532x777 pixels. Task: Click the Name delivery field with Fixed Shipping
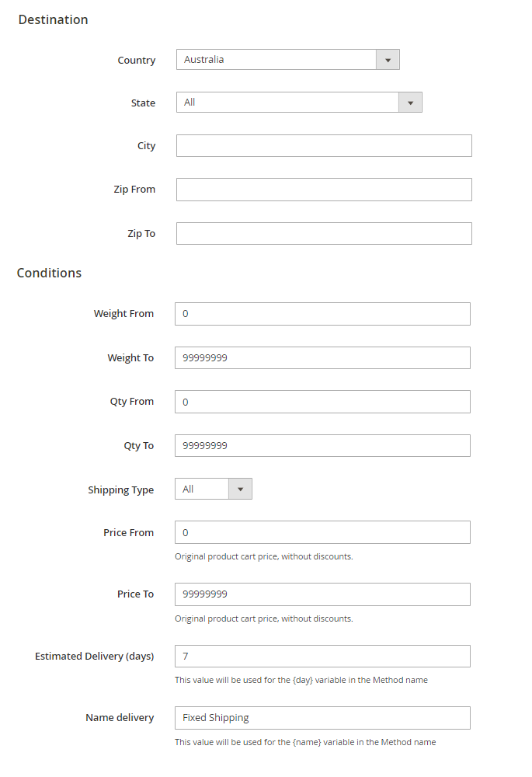pos(322,718)
